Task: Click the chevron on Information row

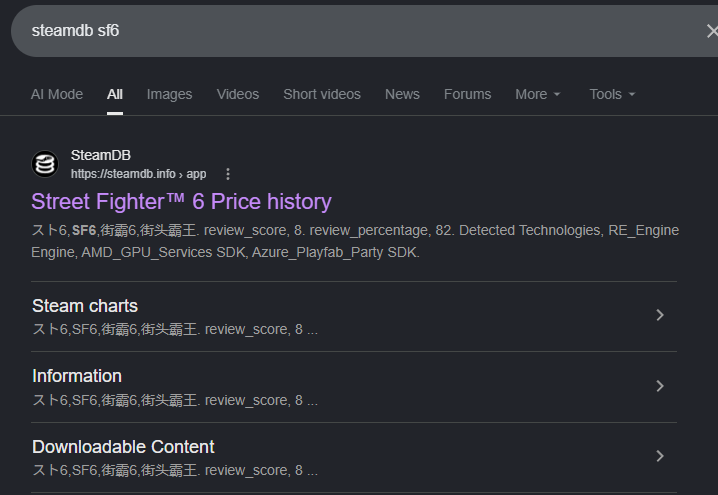Action: tap(660, 386)
